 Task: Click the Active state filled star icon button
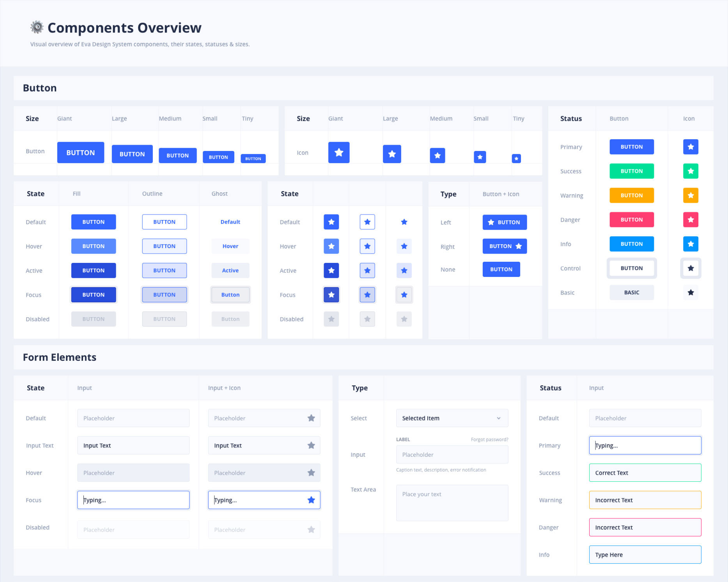[331, 270]
